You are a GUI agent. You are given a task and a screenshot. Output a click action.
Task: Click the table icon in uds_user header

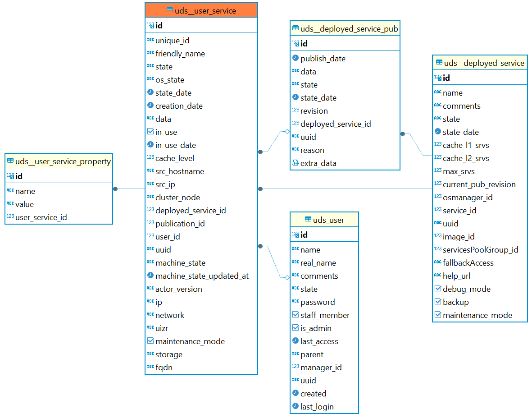pyautogui.click(x=308, y=220)
